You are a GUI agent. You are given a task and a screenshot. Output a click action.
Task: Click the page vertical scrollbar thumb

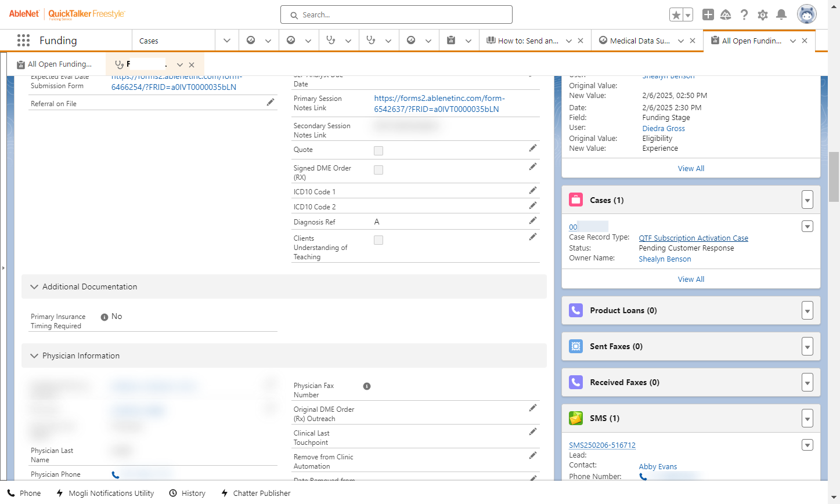tap(834, 176)
